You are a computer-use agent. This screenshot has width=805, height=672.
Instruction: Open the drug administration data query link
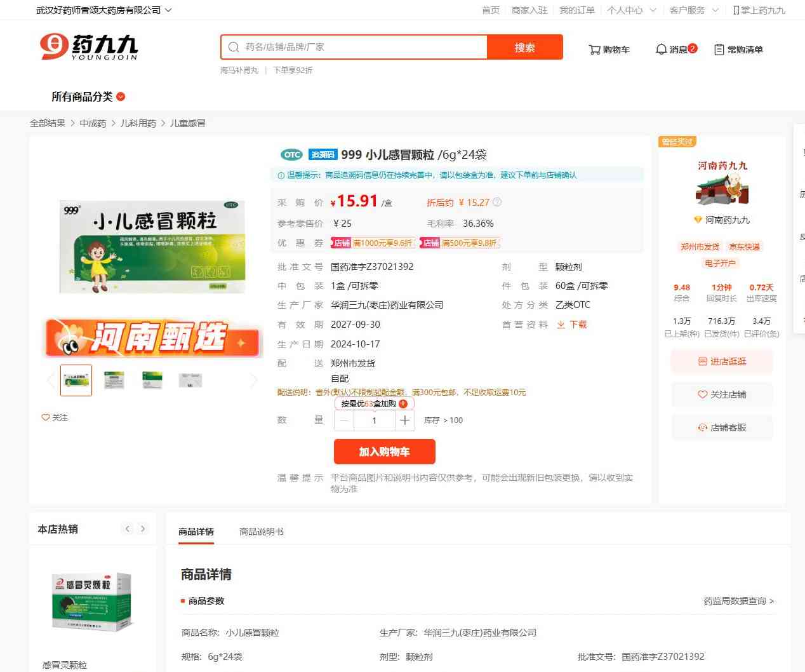[738, 601]
